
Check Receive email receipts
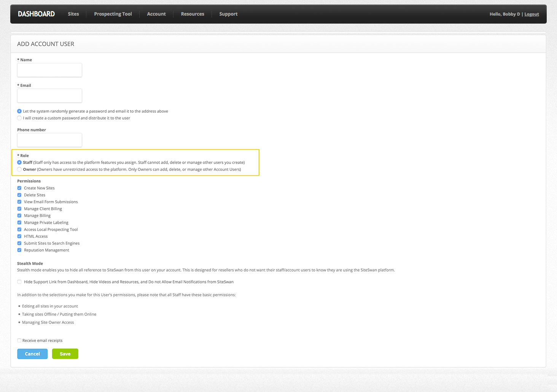(19, 341)
